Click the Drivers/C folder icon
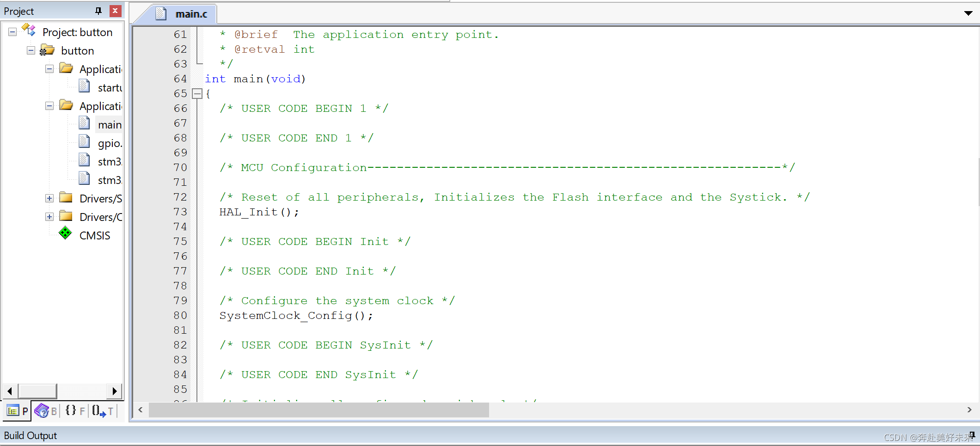 click(66, 216)
